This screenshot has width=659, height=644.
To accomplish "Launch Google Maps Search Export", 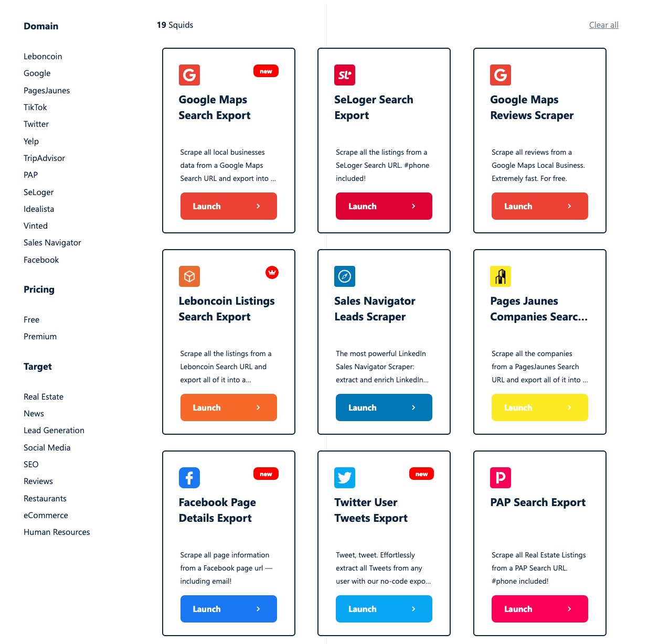I will pyautogui.click(x=229, y=206).
